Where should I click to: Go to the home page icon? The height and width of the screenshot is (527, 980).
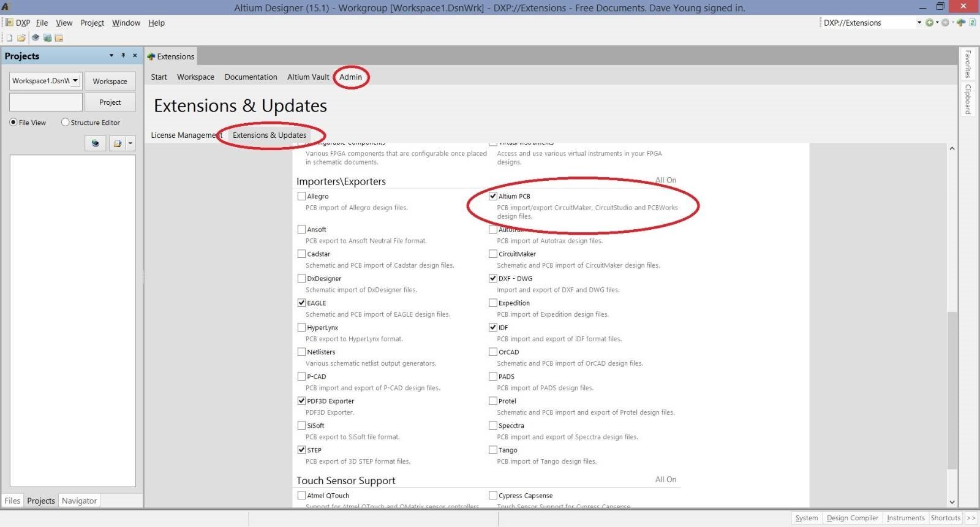pos(961,23)
